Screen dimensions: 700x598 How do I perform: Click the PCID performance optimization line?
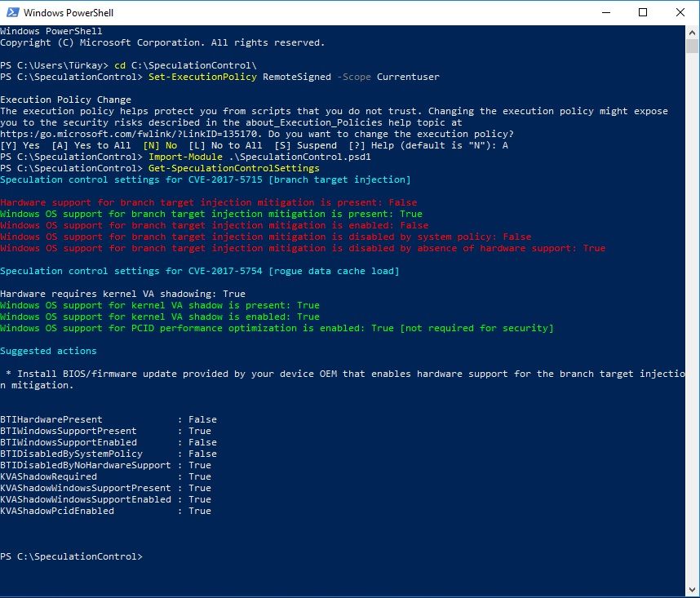point(277,328)
